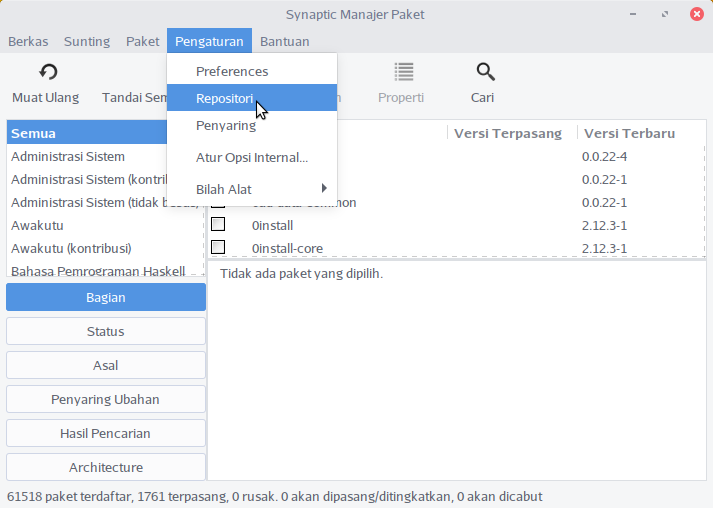Screen dimensions: 713x508
Task: Click the Architecture button
Action: [106, 467]
